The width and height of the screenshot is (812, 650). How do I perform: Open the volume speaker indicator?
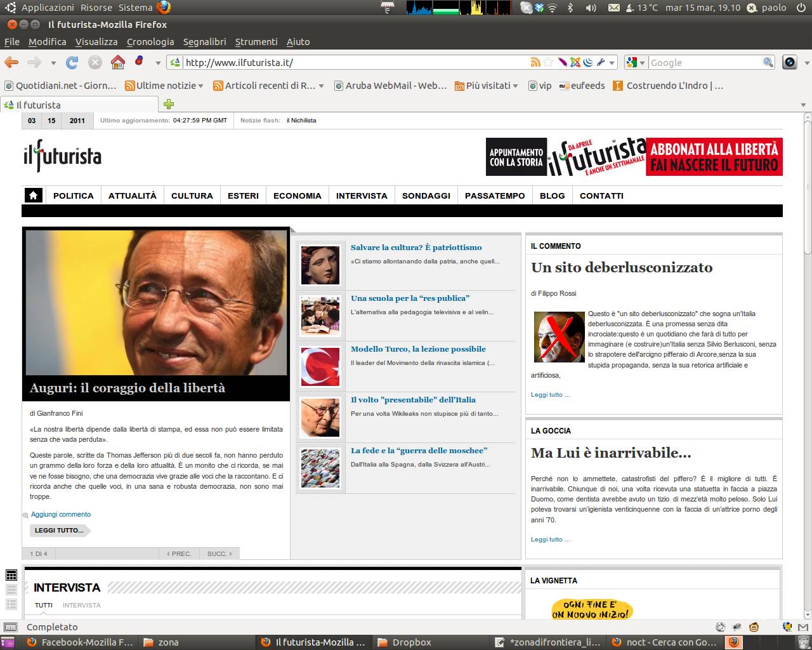[x=591, y=8]
